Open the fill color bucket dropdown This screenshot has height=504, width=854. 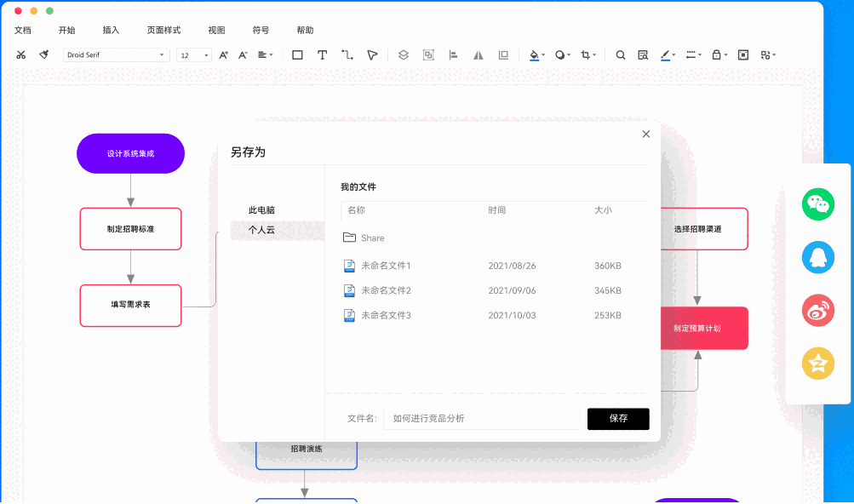pyautogui.click(x=536, y=54)
